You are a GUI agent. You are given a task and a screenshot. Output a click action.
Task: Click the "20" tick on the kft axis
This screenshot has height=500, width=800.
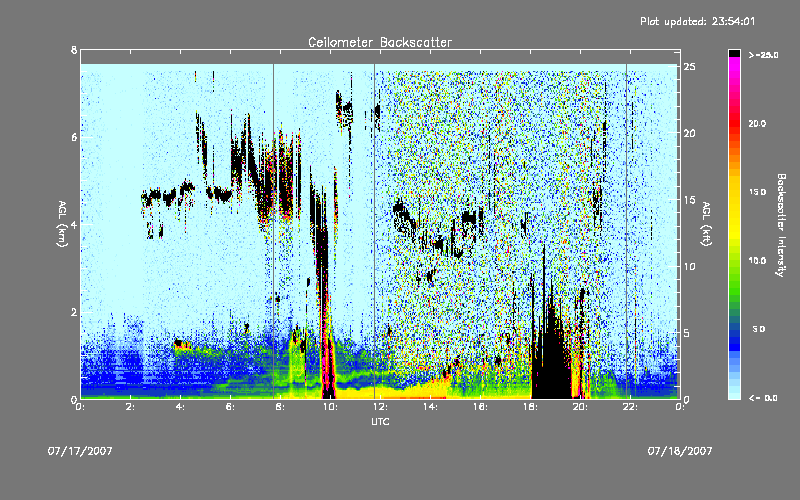pos(690,133)
